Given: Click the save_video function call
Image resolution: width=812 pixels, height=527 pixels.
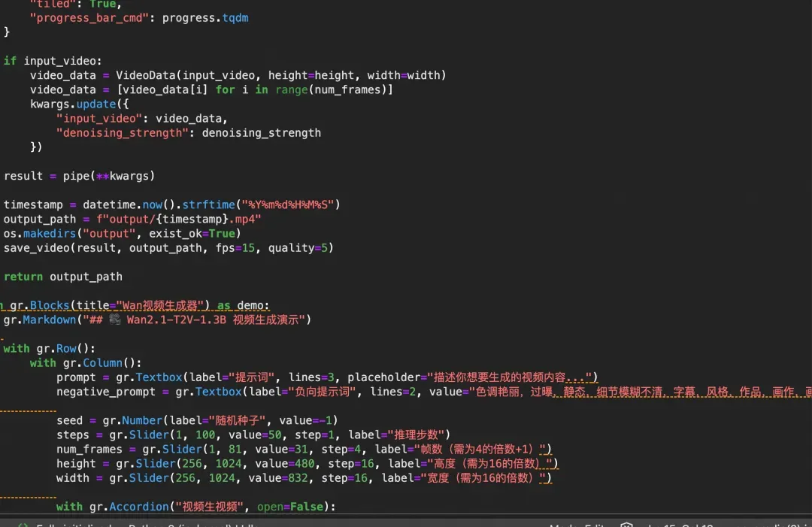Looking at the screenshot, I should pos(37,249).
